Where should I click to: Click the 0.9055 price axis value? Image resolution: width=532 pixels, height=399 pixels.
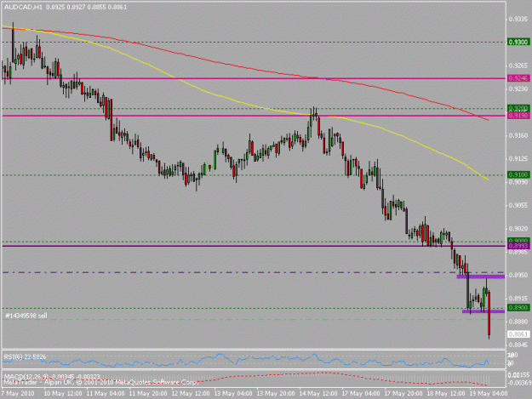[x=518, y=205]
